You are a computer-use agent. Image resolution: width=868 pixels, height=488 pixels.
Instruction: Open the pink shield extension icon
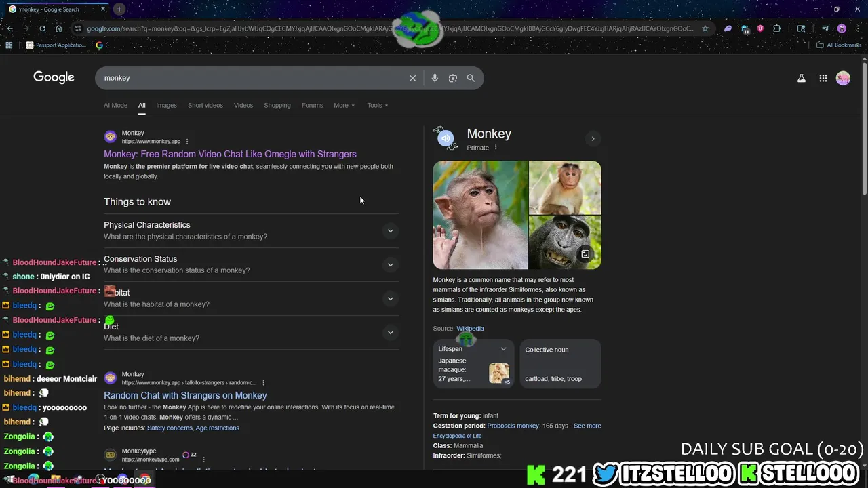click(x=760, y=28)
